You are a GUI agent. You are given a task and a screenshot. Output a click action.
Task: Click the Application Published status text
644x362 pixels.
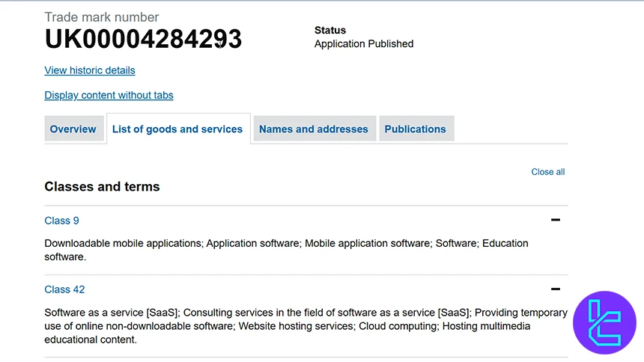pyautogui.click(x=363, y=44)
